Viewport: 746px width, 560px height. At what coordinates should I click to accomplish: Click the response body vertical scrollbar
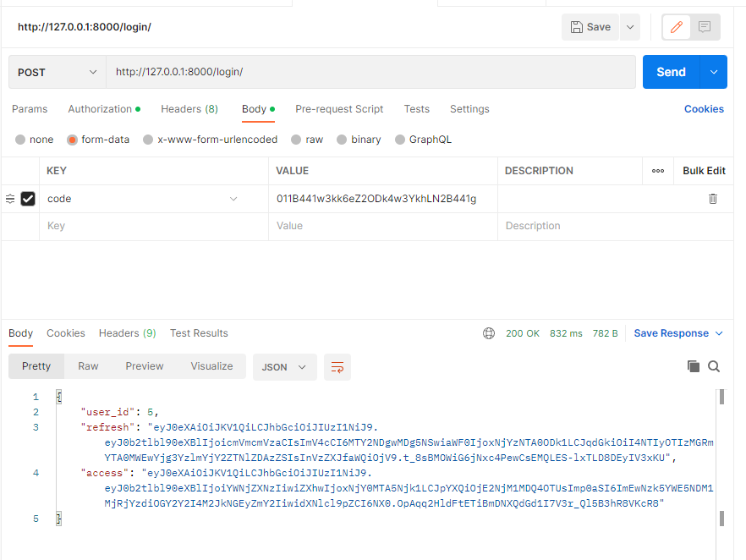click(x=721, y=457)
